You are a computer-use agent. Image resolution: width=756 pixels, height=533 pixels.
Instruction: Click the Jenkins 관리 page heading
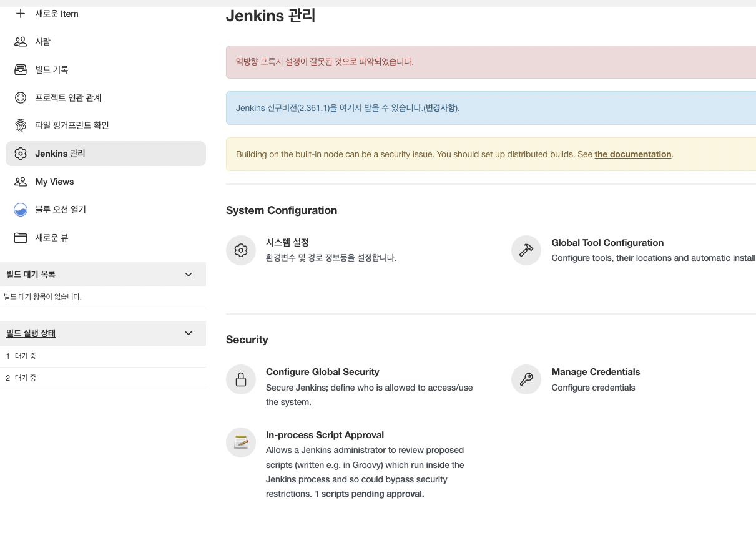click(x=270, y=16)
